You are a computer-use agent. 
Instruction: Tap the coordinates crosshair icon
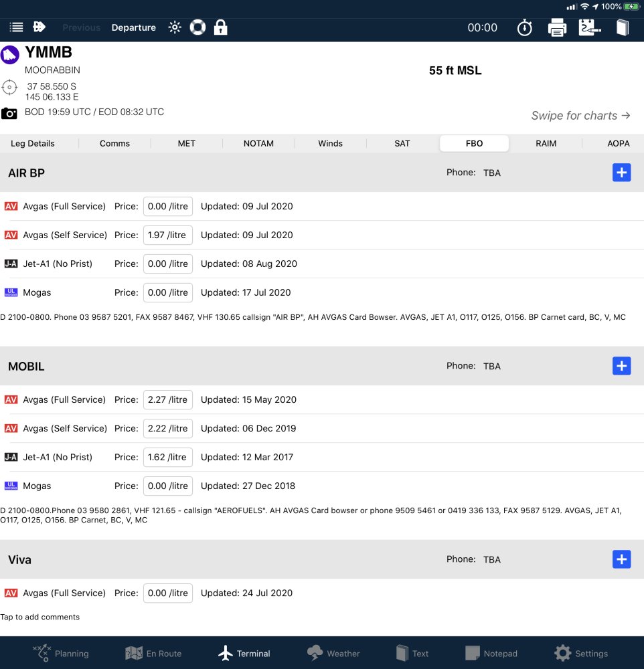click(9, 87)
